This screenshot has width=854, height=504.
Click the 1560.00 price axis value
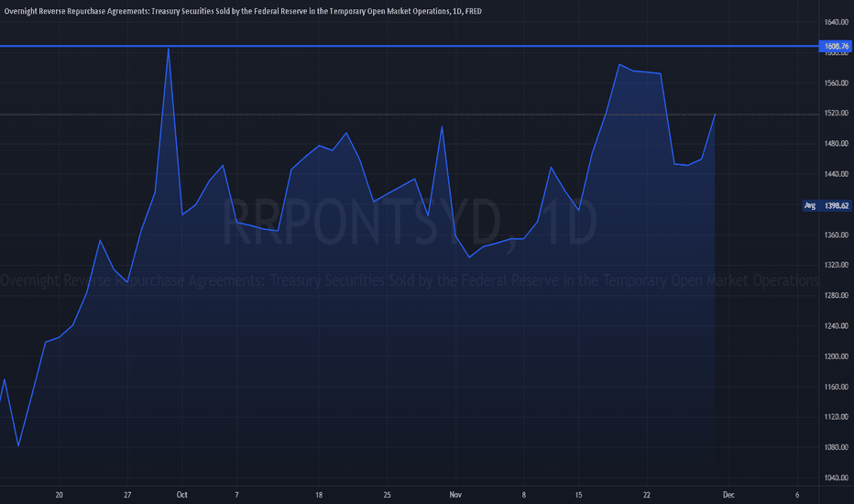coord(836,82)
